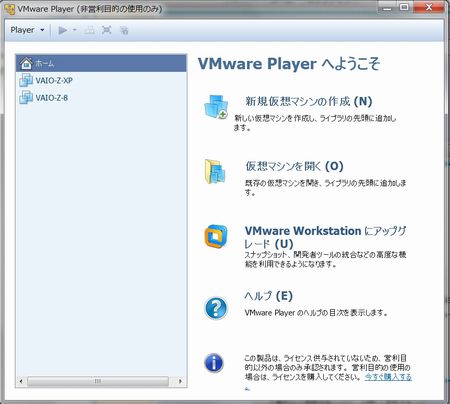
Task: Click the VAIO-Z-8 virtual machine icon
Action: 26,98
